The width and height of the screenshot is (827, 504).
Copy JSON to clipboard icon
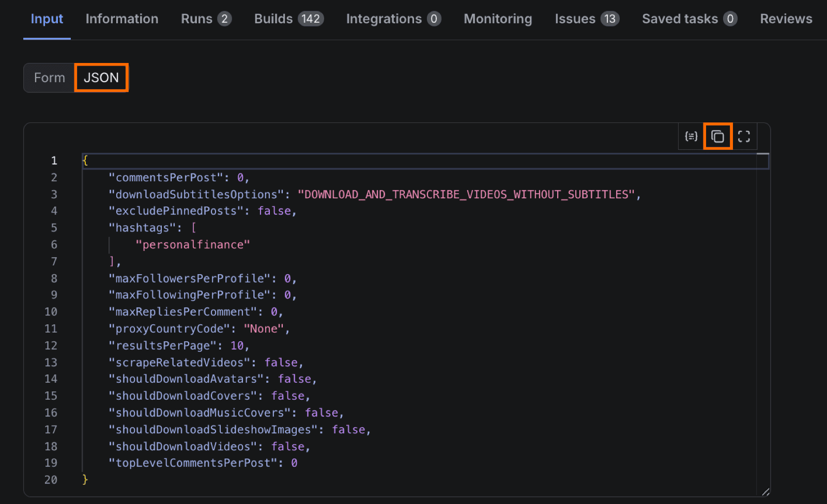(717, 136)
